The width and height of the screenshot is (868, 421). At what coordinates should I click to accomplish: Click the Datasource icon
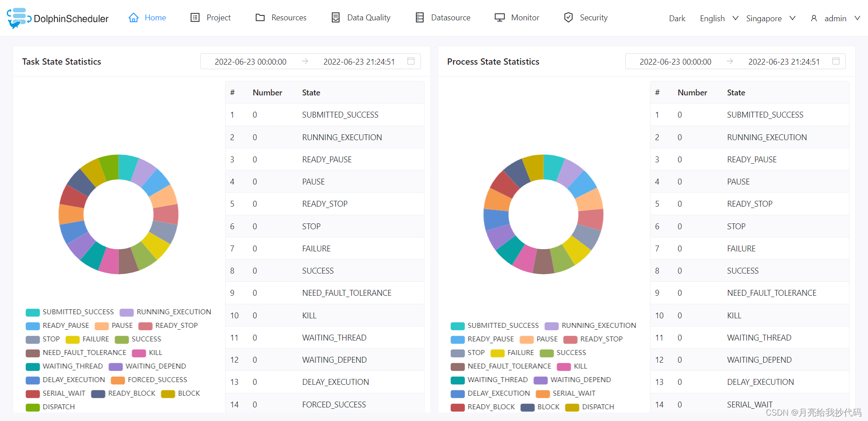tap(420, 18)
